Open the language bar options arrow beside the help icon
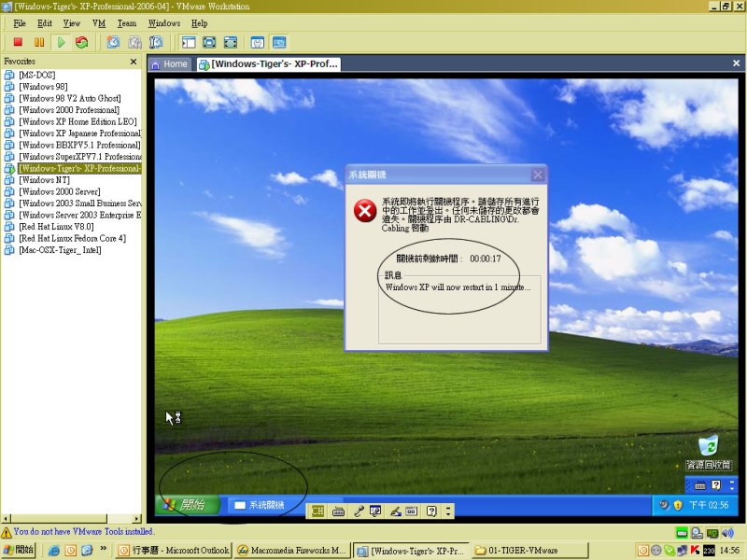This screenshot has height=560, width=747. pyautogui.click(x=448, y=511)
